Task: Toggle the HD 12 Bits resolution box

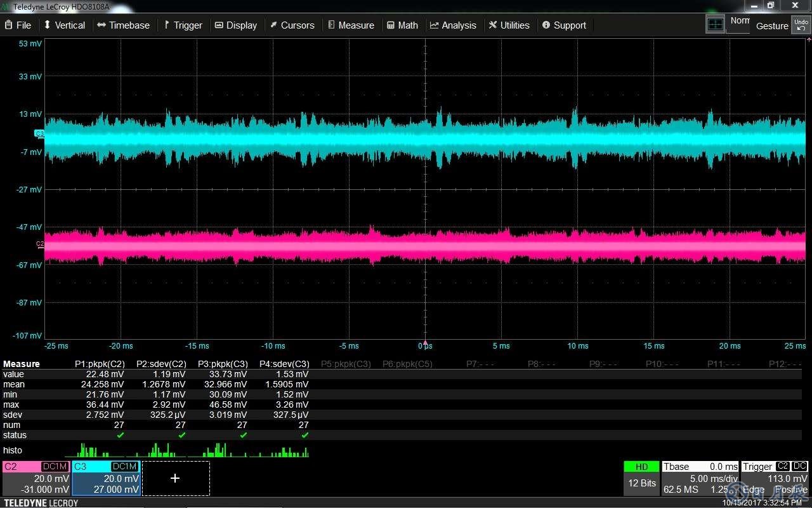Action: (x=641, y=478)
